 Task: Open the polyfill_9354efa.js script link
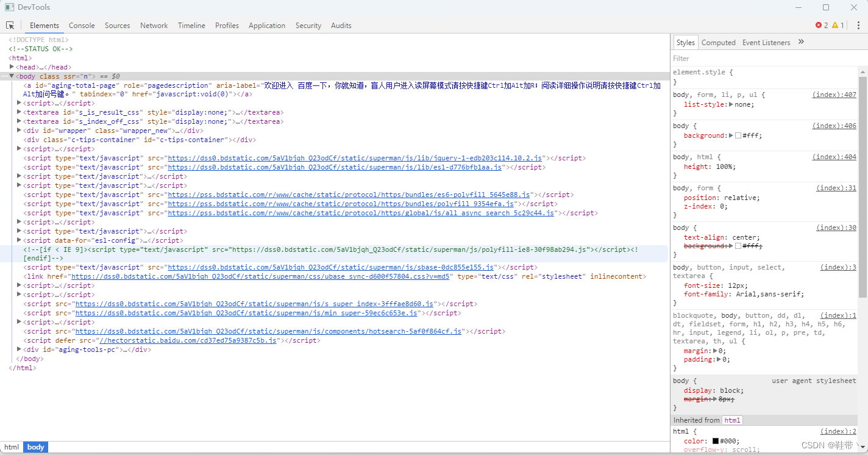[x=341, y=204]
